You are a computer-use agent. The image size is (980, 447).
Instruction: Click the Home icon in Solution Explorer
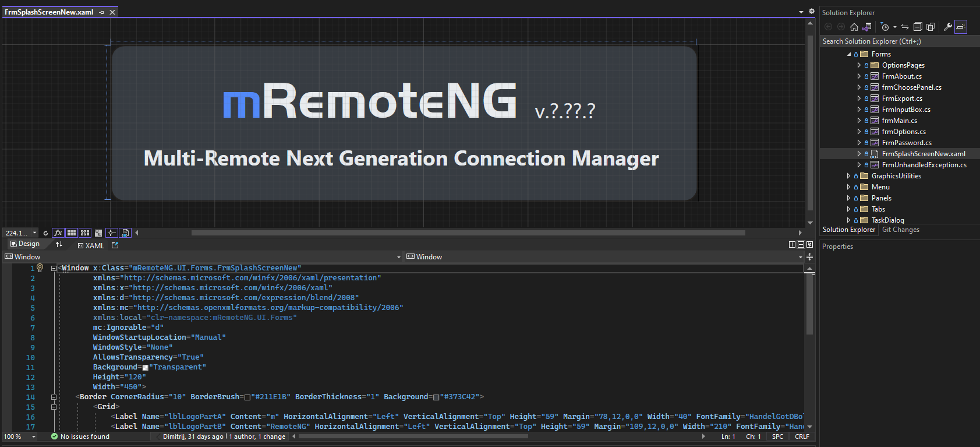pyautogui.click(x=854, y=27)
